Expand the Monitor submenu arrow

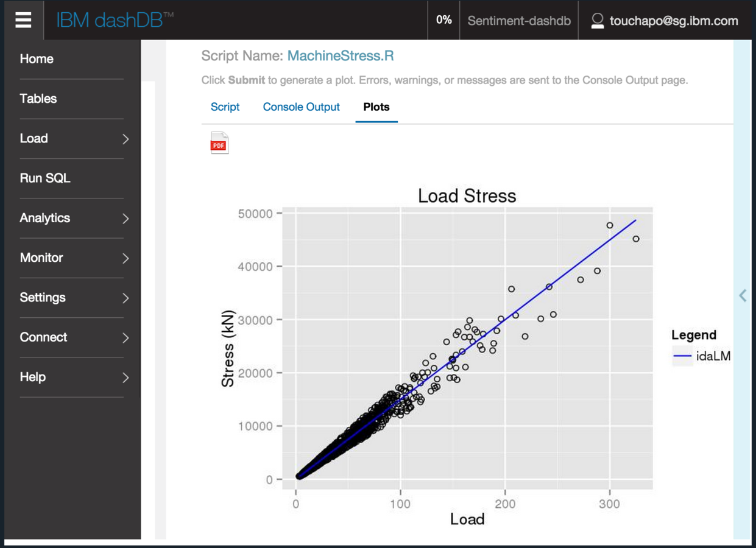tap(125, 258)
